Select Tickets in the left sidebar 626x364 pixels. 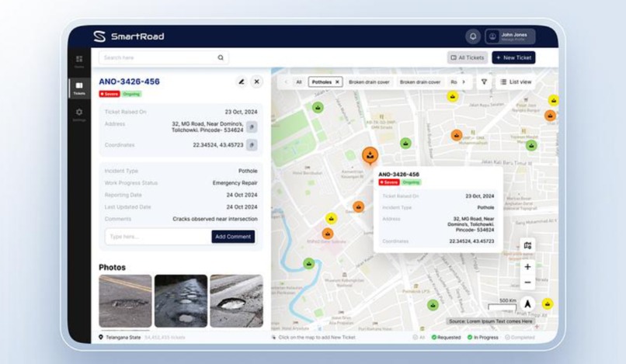(79, 88)
